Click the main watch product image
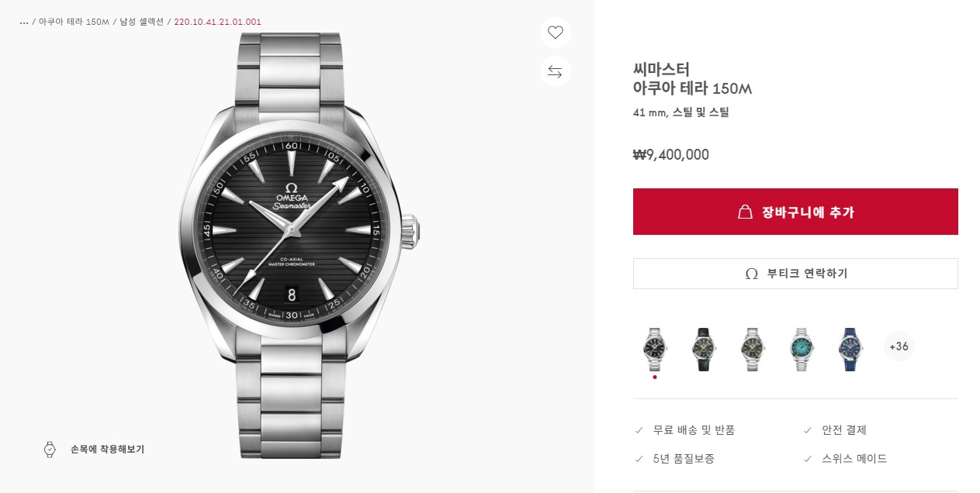Viewport: 980px width, 493px height. (x=299, y=244)
